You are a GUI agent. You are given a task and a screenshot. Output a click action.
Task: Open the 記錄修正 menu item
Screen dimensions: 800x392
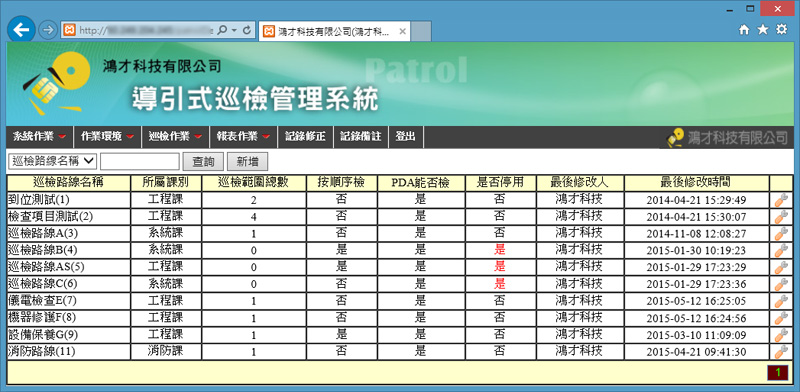[305, 137]
